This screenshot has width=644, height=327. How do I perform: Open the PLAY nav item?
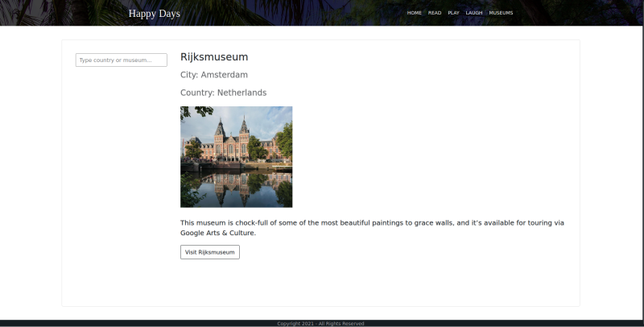click(x=453, y=13)
